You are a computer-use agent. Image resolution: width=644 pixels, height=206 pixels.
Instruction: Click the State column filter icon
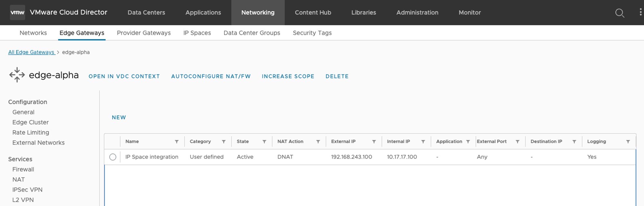pyautogui.click(x=264, y=142)
